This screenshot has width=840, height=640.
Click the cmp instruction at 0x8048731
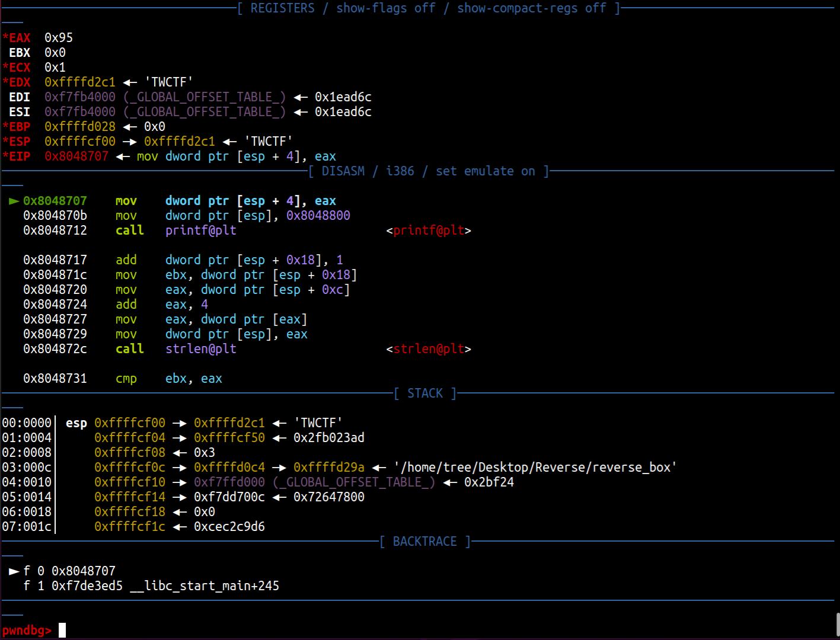tap(126, 379)
